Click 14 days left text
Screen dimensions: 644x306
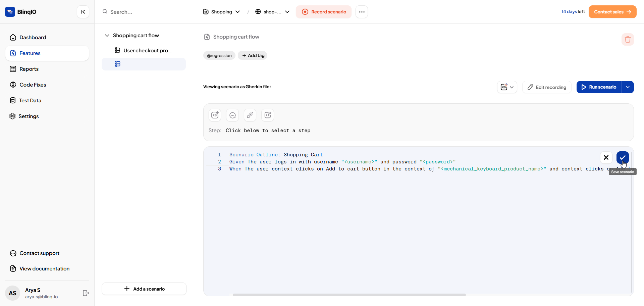(573, 11)
